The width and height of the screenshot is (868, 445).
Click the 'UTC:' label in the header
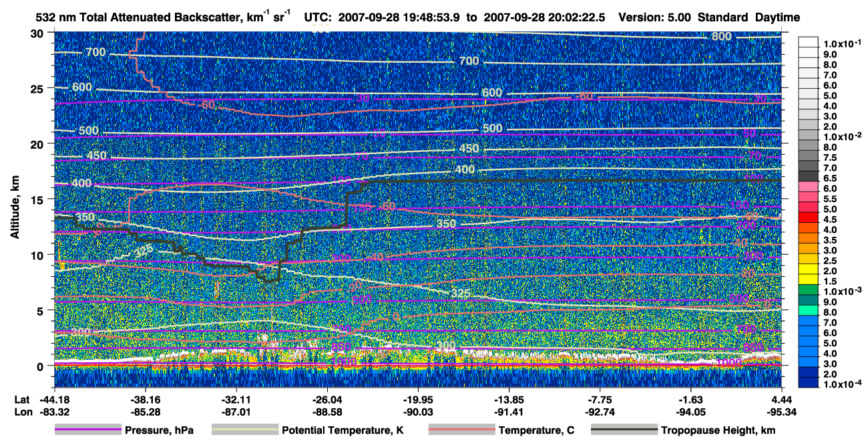pyautogui.click(x=318, y=18)
